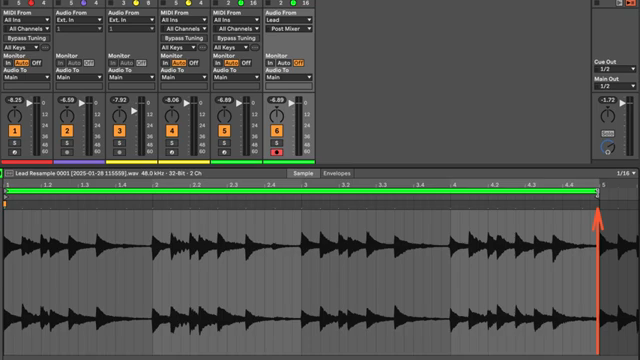Click the pan knob on track 5
Viewport: 640px width, 360px height.
(x=224, y=116)
